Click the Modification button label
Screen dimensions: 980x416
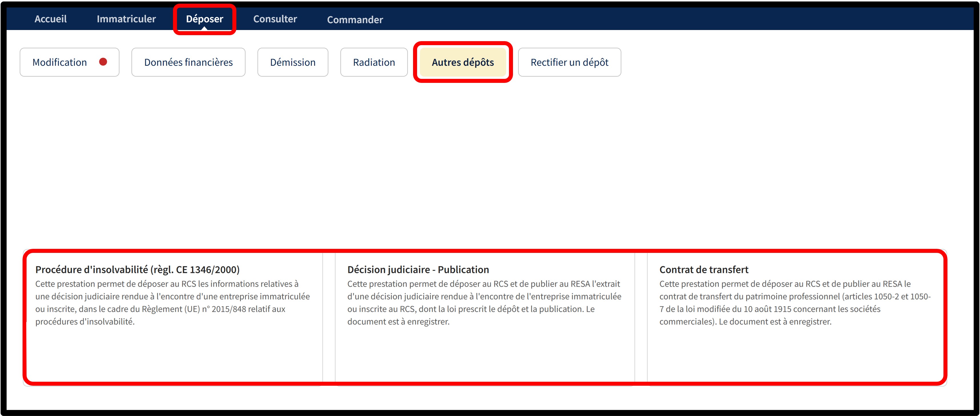point(60,62)
